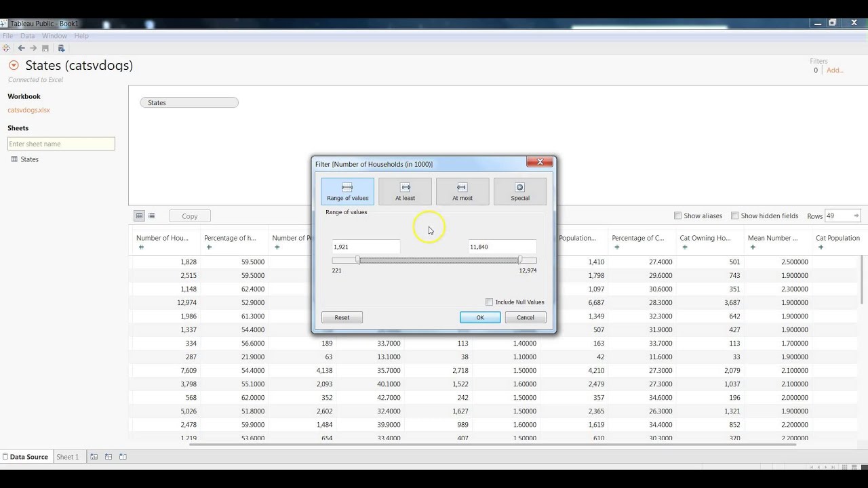The image size is (868, 488).
Task: Open the Data menu
Action: point(27,36)
